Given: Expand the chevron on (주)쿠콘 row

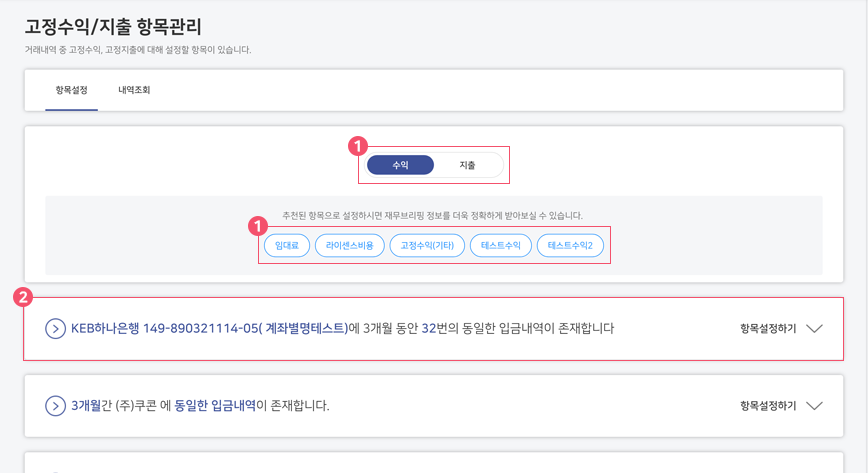Looking at the screenshot, I should pos(814,406).
